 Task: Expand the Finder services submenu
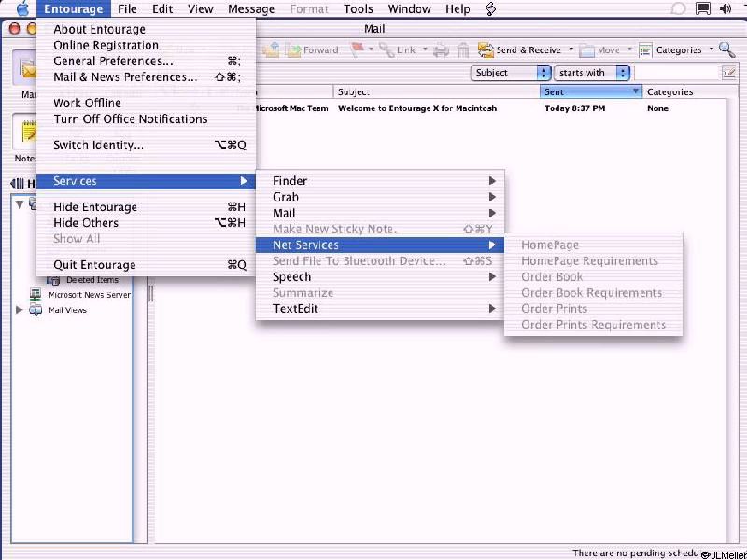point(380,181)
